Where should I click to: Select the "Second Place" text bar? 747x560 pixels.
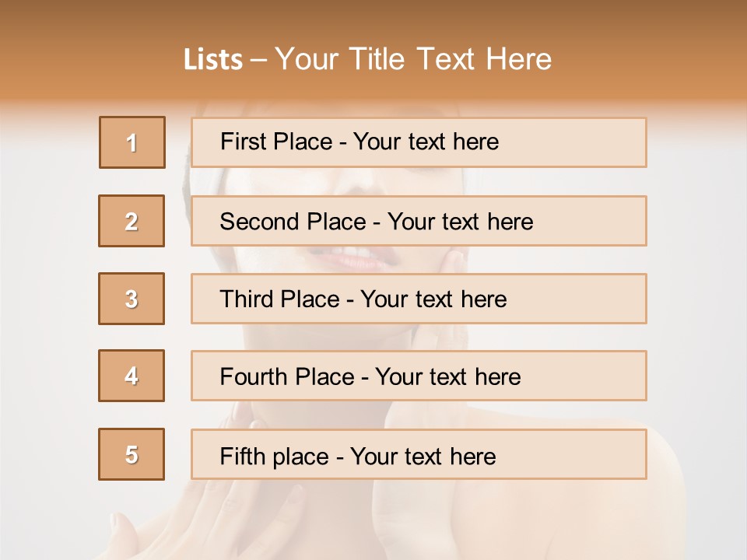419,221
